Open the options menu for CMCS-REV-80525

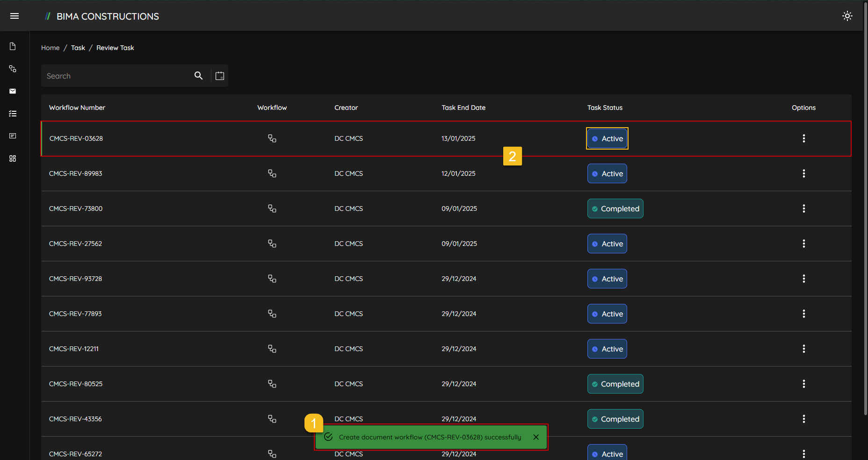[803, 384]
